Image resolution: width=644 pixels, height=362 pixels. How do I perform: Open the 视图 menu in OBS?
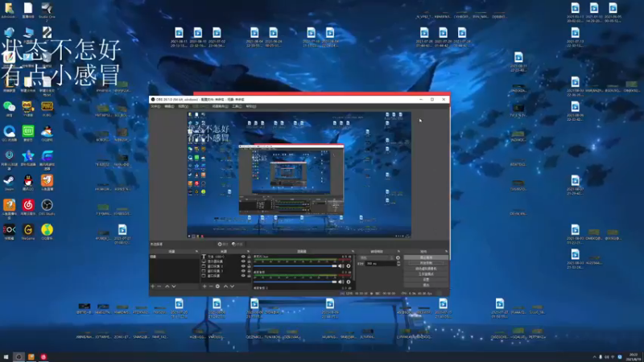(184, 106)
